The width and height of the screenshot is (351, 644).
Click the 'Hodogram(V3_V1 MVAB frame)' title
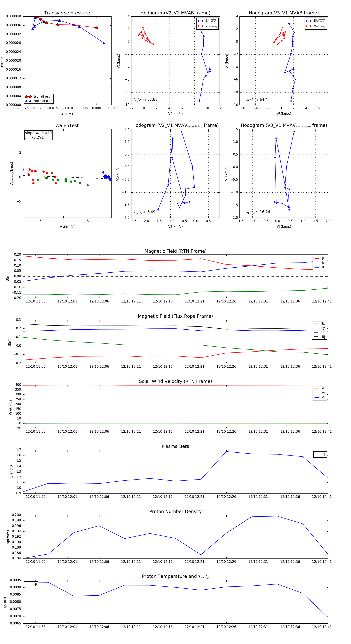(284, 13)
